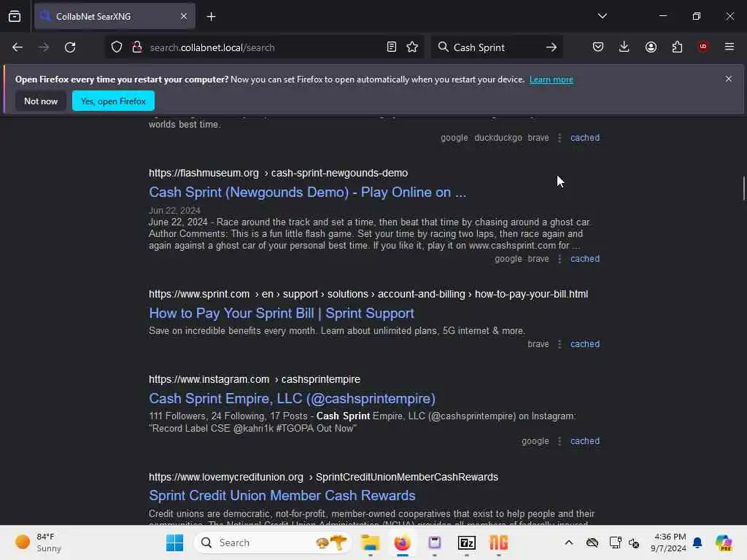Viewport: 747px width, 560px height.
Task: Dismiss the Firefox startup notification bar
Action: (x=729, y=79)
